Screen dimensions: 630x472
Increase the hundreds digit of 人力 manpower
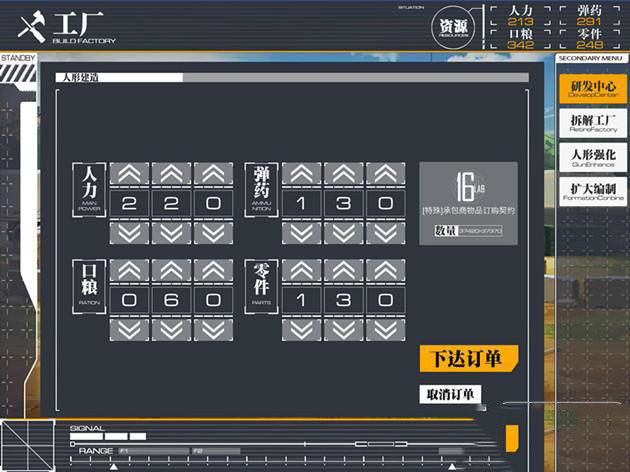pos(128,175)
